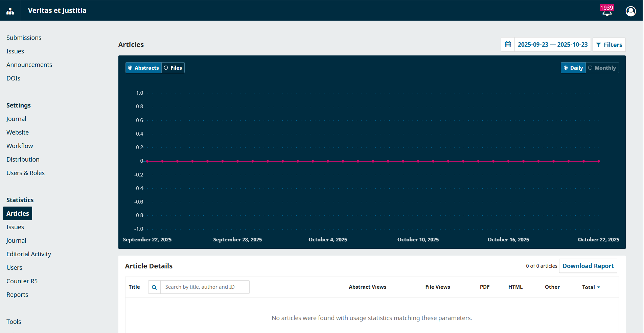Screen dimensions: 644x333
Task: Open the Filters funnel button
Action: [x=609, y=45]
